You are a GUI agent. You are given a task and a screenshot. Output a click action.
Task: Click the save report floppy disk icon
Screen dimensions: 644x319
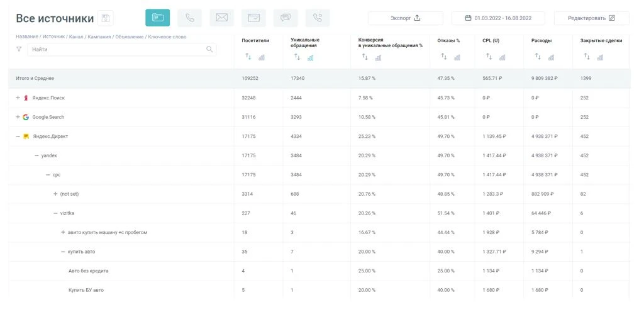106,18
